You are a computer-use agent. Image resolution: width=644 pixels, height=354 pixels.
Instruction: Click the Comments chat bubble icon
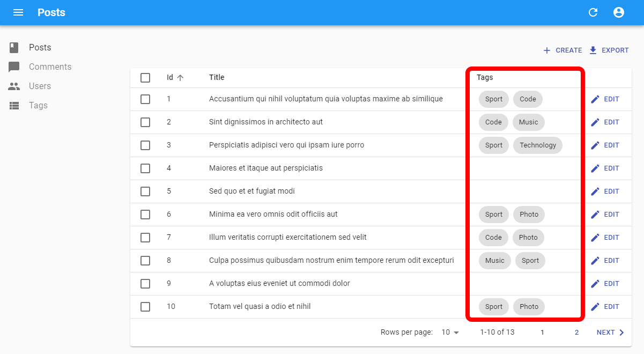[14, 67]
